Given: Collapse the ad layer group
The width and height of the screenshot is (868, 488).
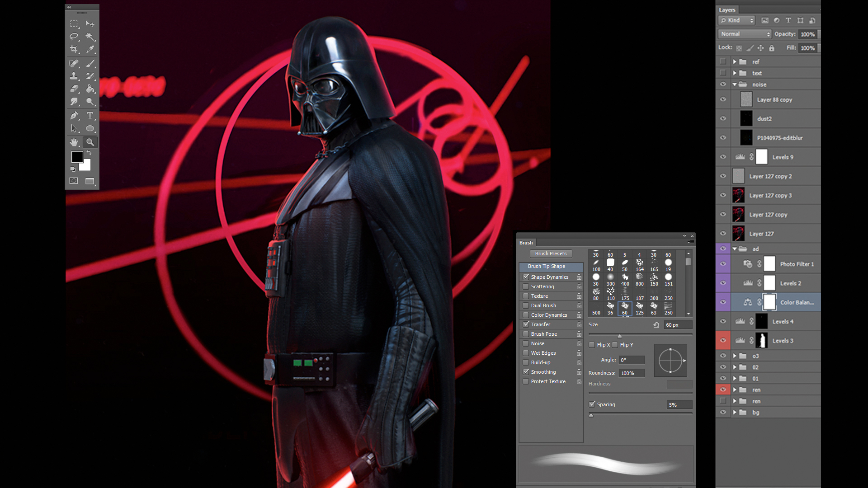Looking at the screenshot, I should (735, 249).
